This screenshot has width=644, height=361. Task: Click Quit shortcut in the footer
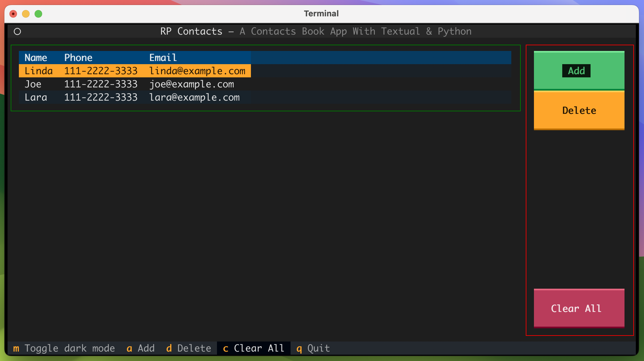click(x=313, y=348)
